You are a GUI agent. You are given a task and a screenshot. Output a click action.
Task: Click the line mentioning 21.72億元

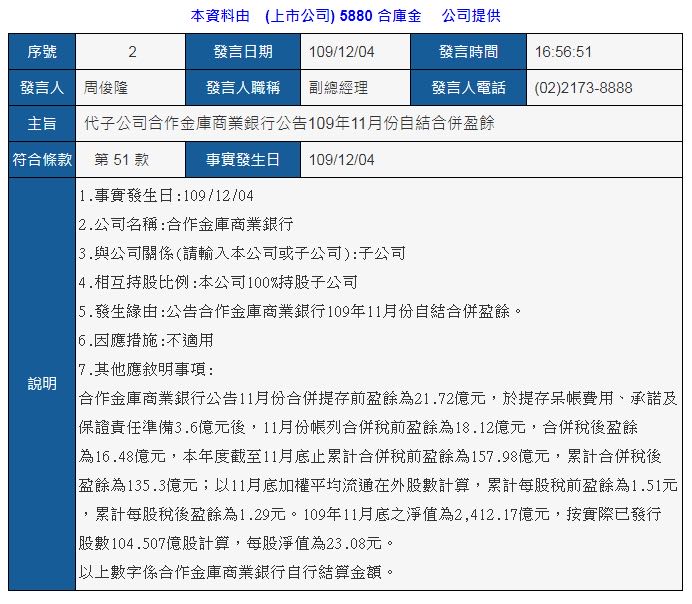(378, 398)
